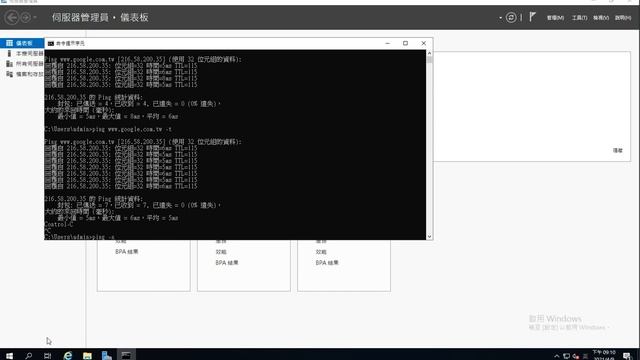The width and height of the screenshot is (640, 360).
Task: Open the notifications flag icon
Action: tap(532, 17)
